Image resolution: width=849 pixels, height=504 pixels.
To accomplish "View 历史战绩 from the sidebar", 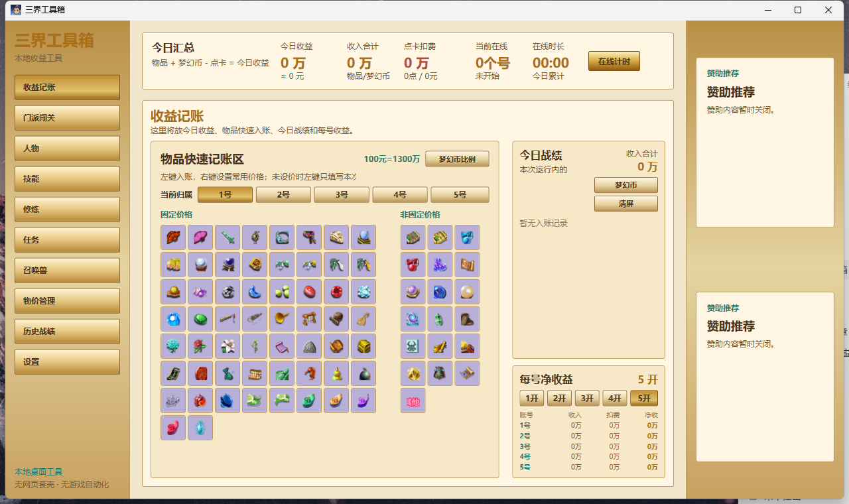I will tap(67, 332).
